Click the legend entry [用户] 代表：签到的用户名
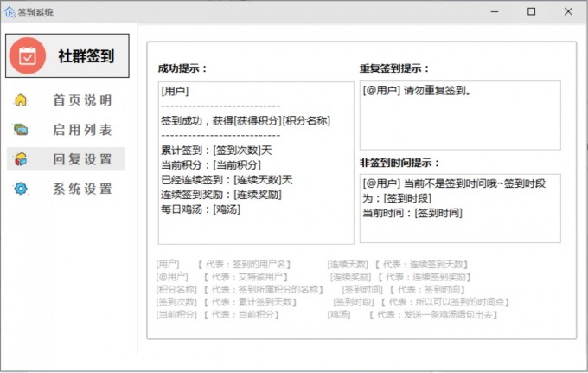The width and height of the screenshot is (588, 373). point(224,265)
